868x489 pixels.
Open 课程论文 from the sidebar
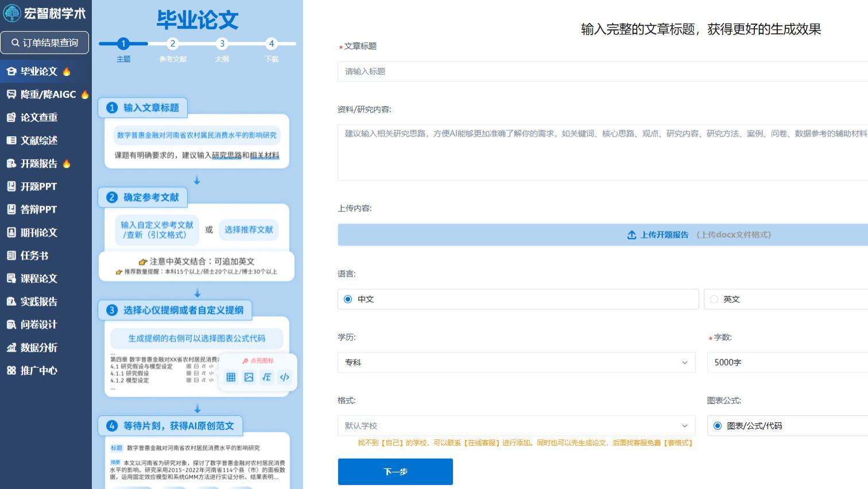click(x=39, y=279)
